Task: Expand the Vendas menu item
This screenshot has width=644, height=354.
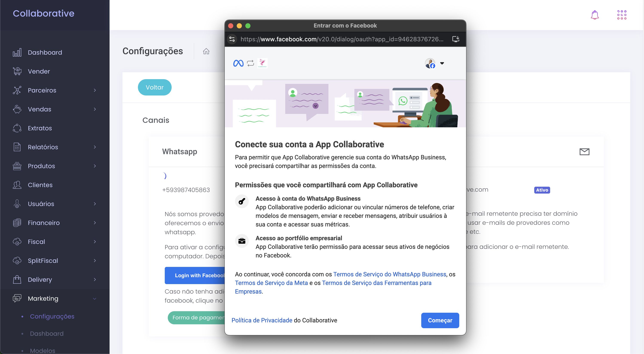Action: pos(54,109)
